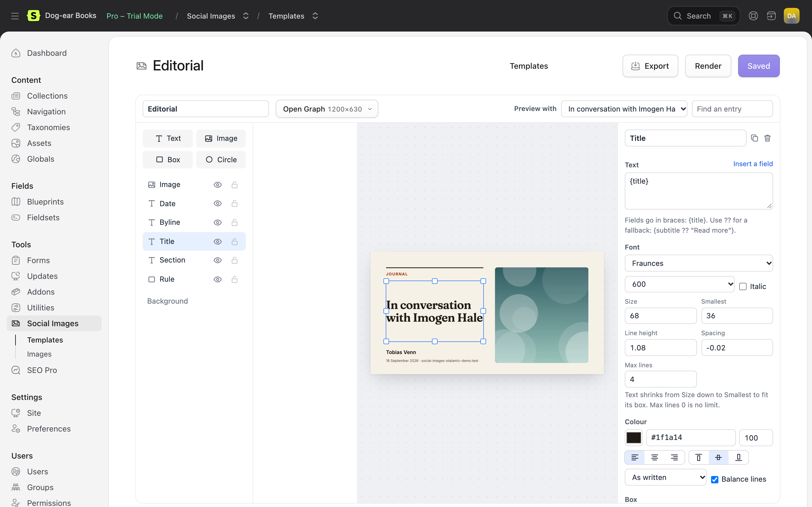Open the Fraunces font dropdown
The width and height of the screenshot is (812, 507).
tap(699, 263)
